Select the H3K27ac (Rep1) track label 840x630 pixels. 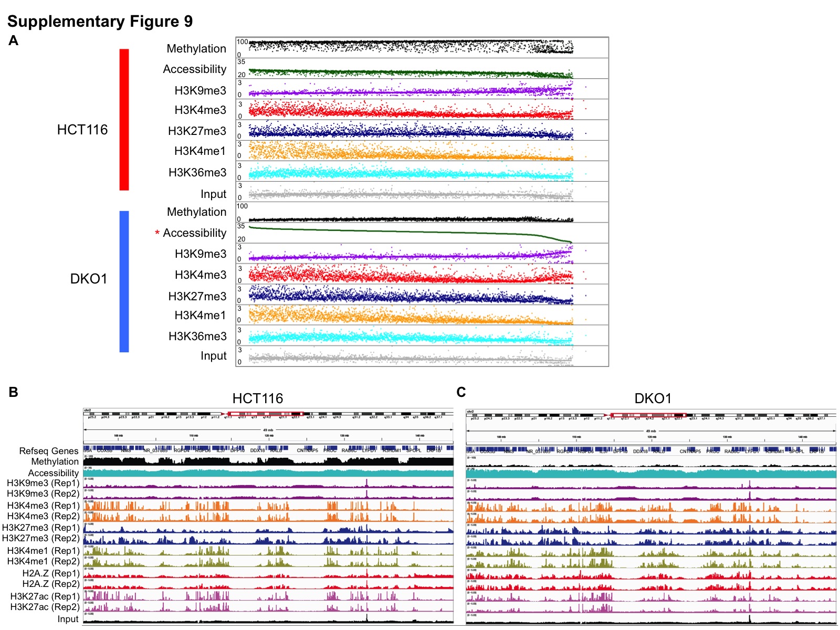tap(45, 596)
